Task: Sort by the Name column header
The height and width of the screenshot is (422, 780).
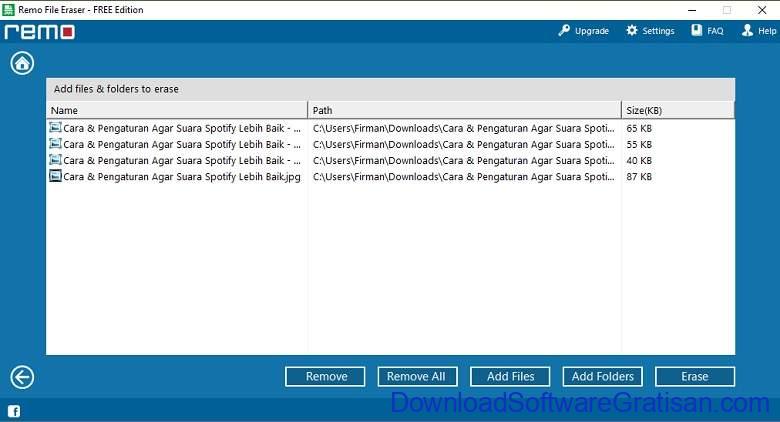Action: coord(178,110)
